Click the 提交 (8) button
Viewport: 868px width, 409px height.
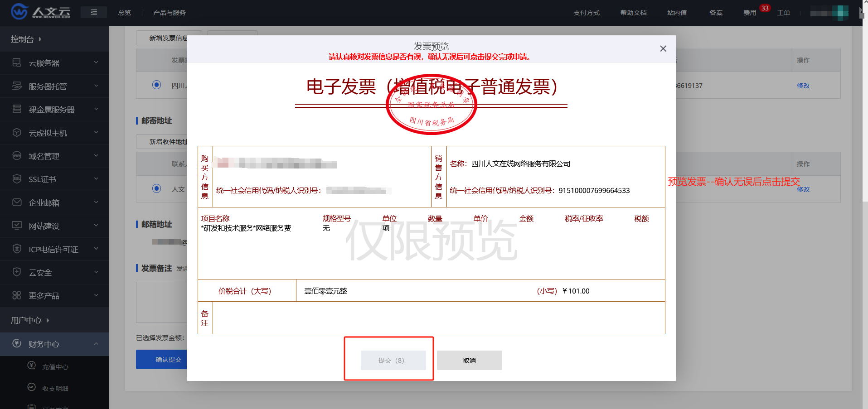(x=393, y=361)
